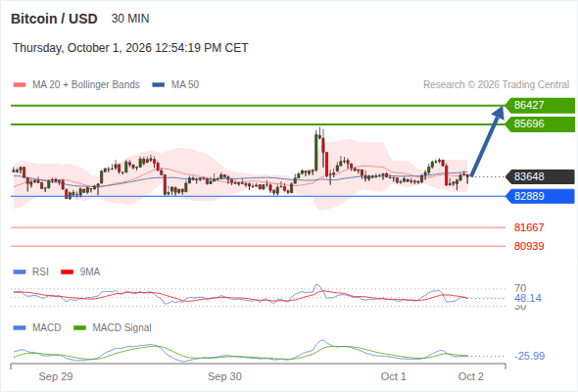Image resolution: width=578 pixels, height=392 pixels.
Task: Click the 86427 resistance price tag
Action: 540,106
